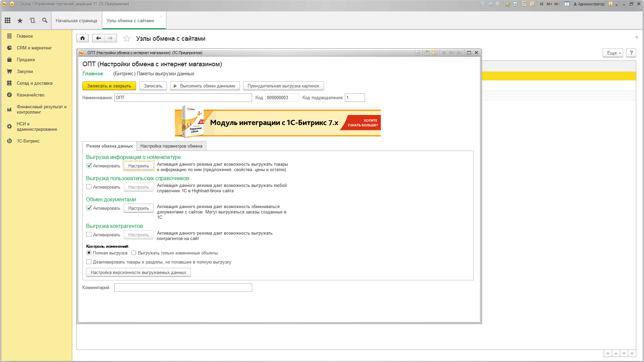Check deactivate products not in full export
Viewport: 644px width, 362px height.
[x=89, y=262]
